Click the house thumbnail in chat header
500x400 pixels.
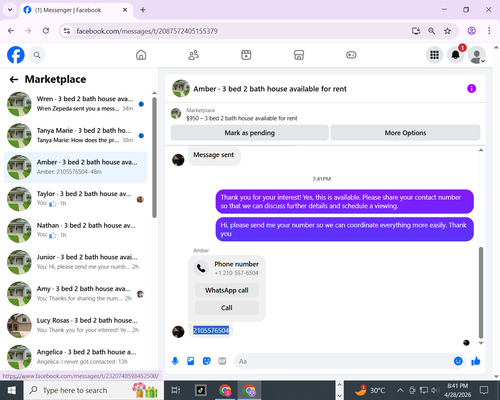click(181, 88)
